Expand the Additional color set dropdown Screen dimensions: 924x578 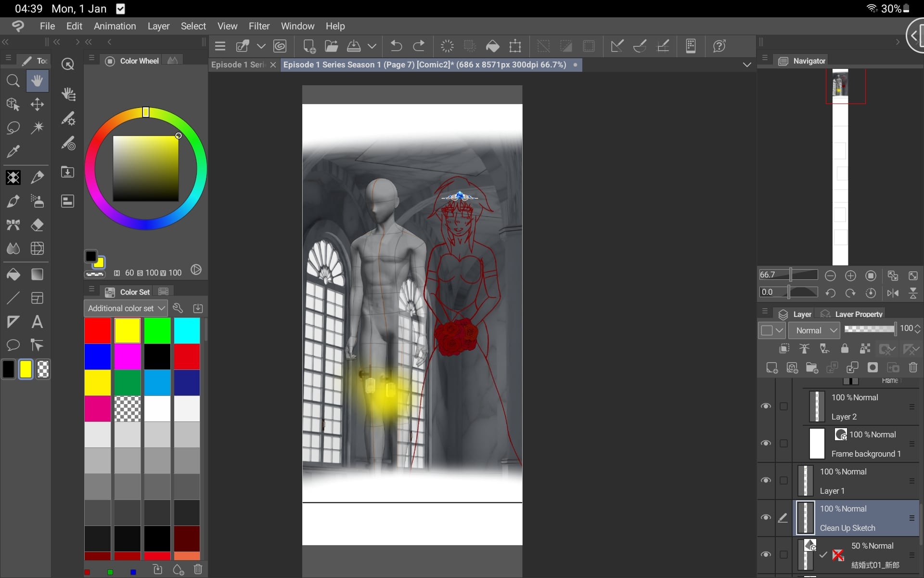coord(126,308)
